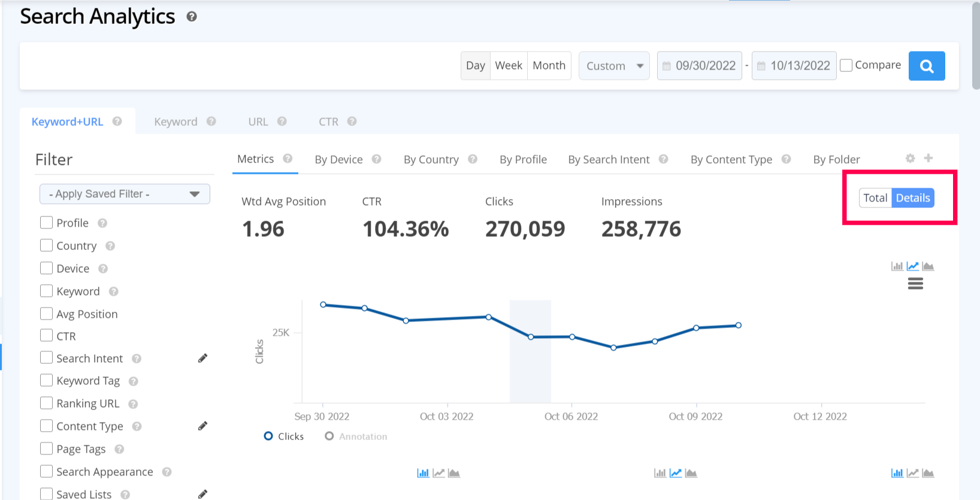The image size is (980, 500).
Task: Open the chart hamburger menu icon
Action: (x=915, y=284)
